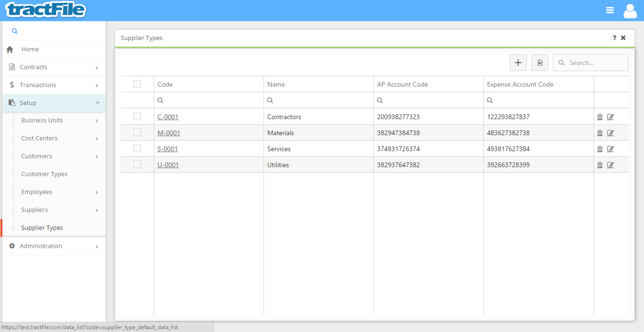Toggle the select-all checkbox in header
Screen dimensions: 644x332
(137, 84)
